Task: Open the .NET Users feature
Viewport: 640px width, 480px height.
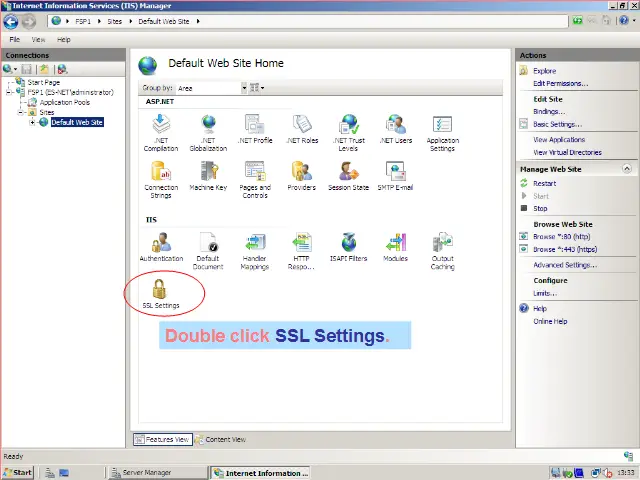Action: pyautogui.click(x=396, y=129)
